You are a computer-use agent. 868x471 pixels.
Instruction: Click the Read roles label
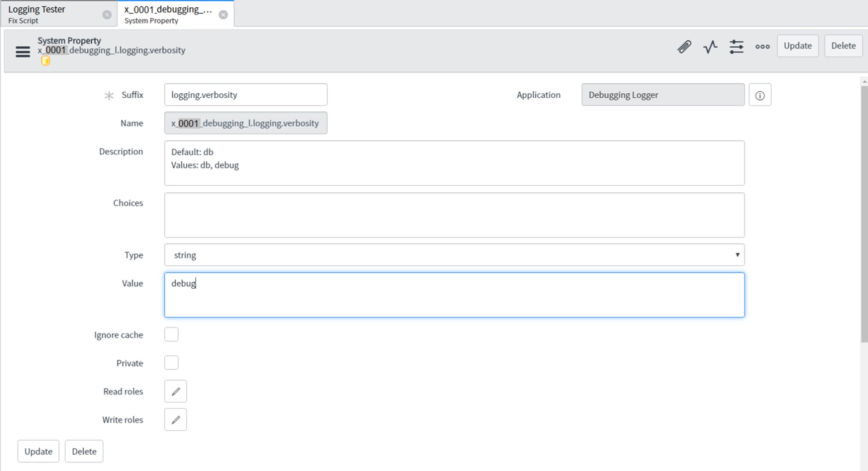123,391
